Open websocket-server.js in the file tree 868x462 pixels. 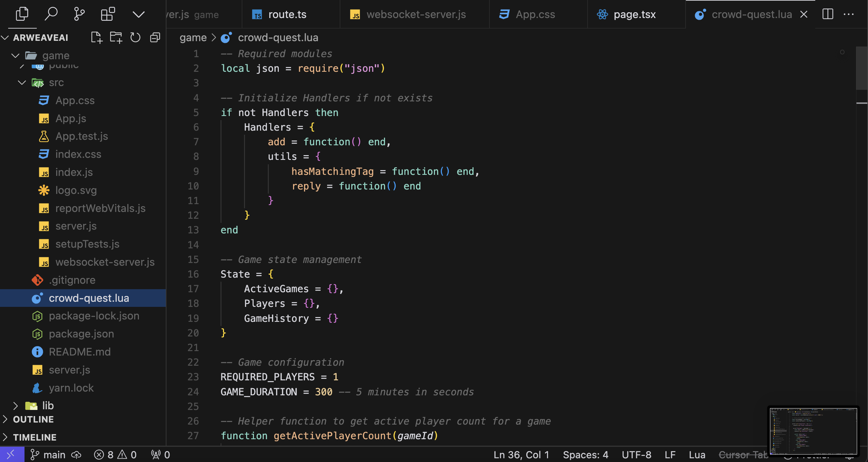(105, 262)
